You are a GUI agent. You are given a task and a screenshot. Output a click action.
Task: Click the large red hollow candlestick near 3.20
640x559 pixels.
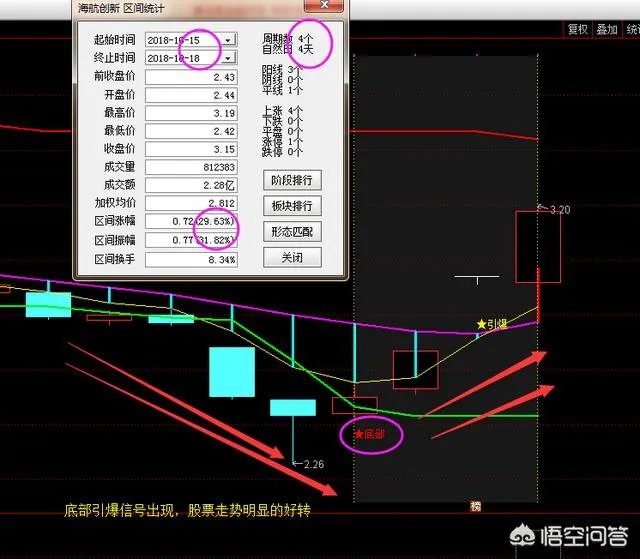point(538,246)
